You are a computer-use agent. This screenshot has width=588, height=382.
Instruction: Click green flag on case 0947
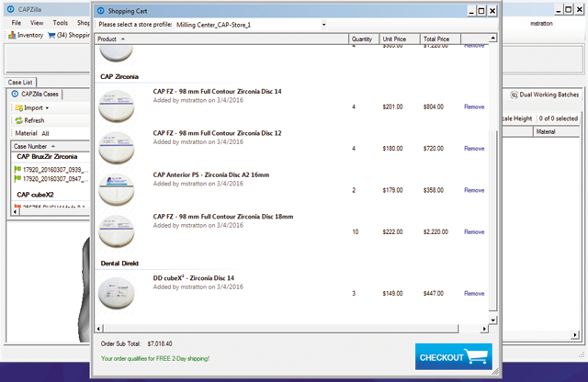[x=17, y=179]
